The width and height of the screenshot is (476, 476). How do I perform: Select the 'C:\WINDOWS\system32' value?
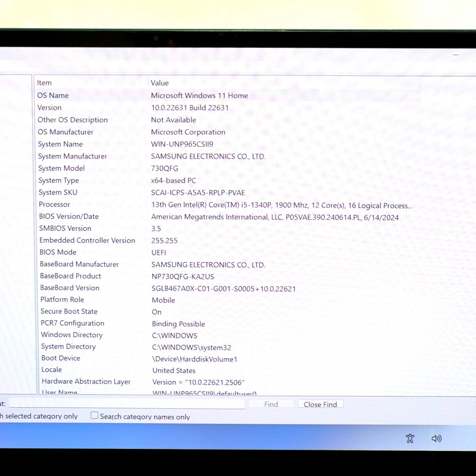pyautogui.click(x=191, y=348)
